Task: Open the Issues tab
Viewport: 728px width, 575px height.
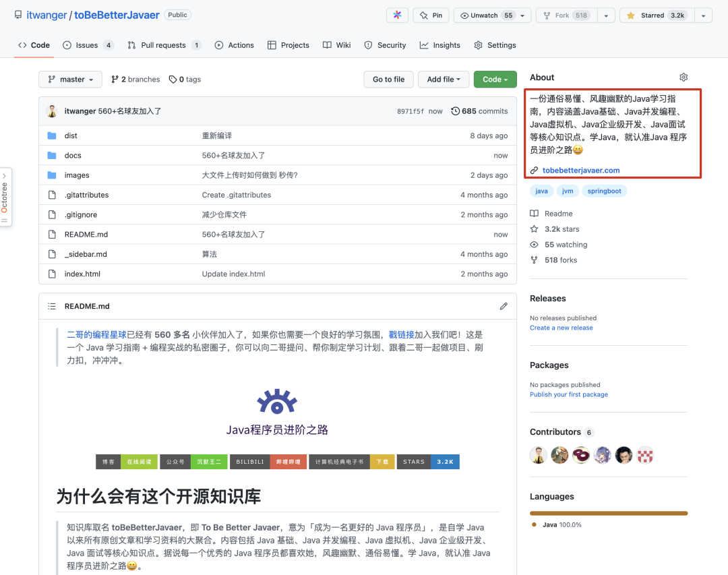Action: pyautogui.click(x=88, y=45)
